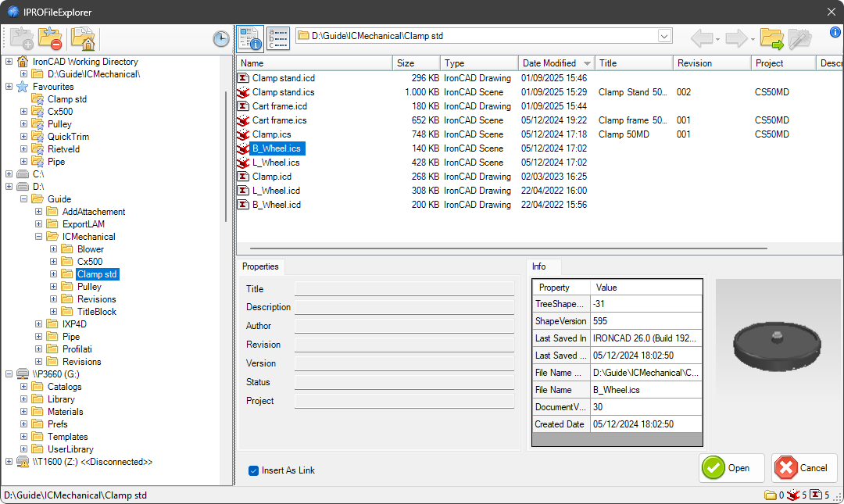
Task: Click the home working directory folder icon
Action: [x=83, y=38]
